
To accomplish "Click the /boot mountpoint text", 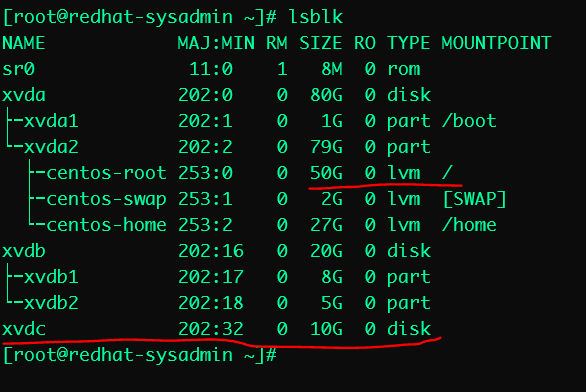I will pyautogui.click(x=469, y=121).
